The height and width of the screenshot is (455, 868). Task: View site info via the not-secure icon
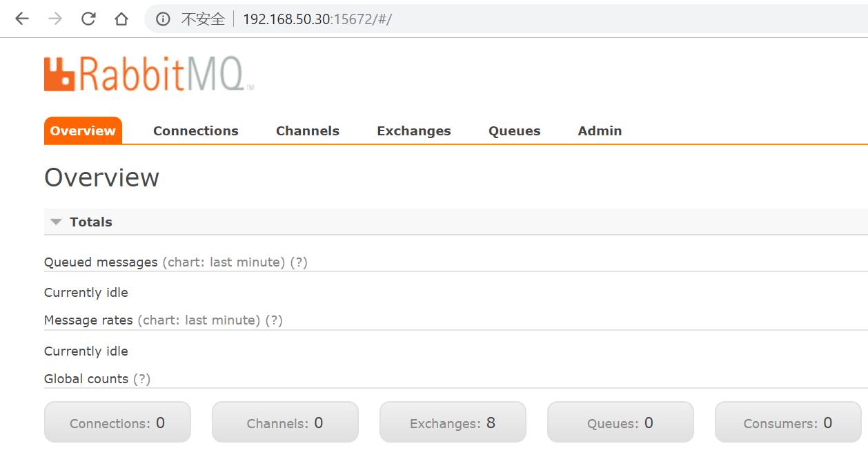tap(163, 19)
